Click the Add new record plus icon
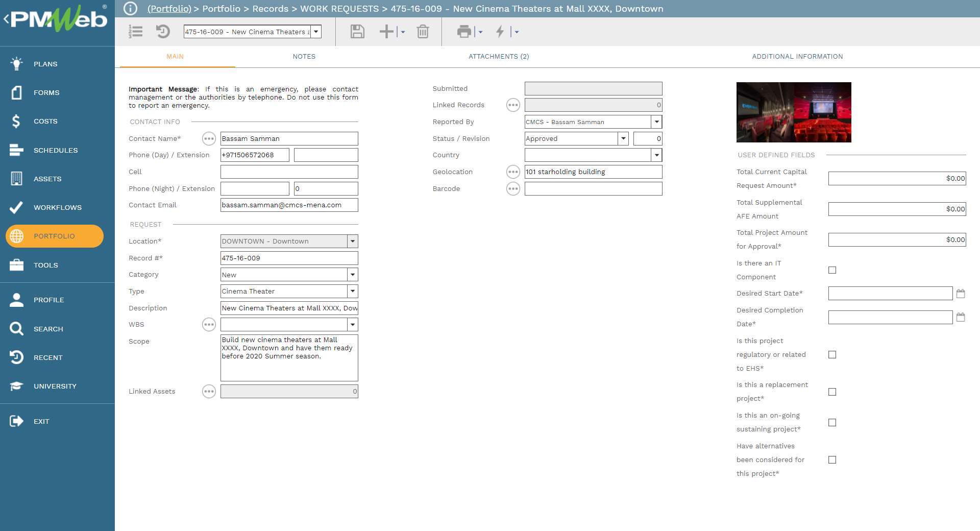 (386, 32)
